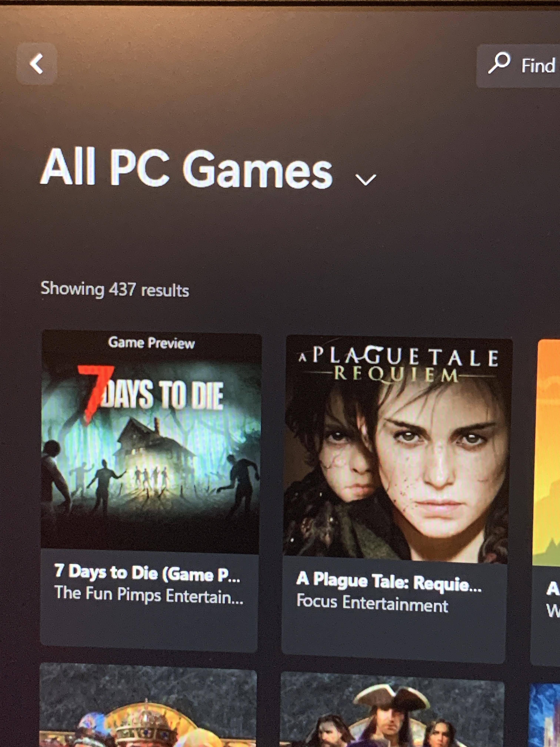The image size is (560, 747).
Task: Click empty area below Focus Entertainment in card
Action: point(393,636)
